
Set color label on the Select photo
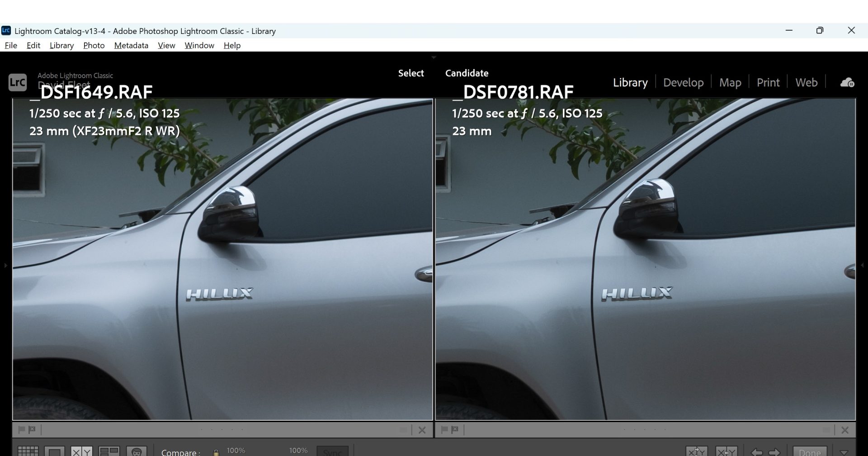coord(403,430)
